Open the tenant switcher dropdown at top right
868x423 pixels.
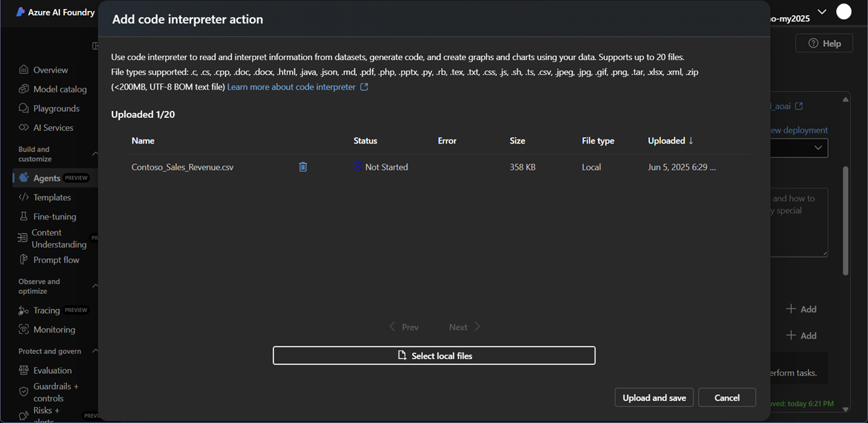click(x=822, y=11)
